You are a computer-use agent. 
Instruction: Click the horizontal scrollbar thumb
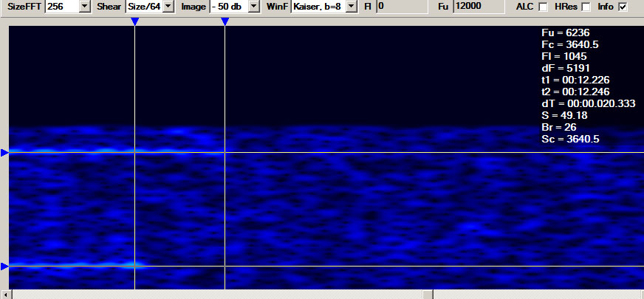pos(428,295)
